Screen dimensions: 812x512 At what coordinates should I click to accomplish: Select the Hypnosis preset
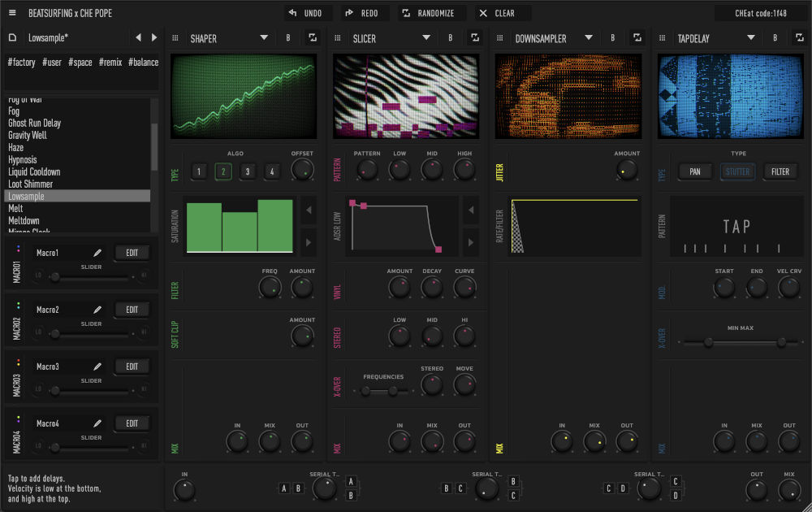[x=23, y=160]
